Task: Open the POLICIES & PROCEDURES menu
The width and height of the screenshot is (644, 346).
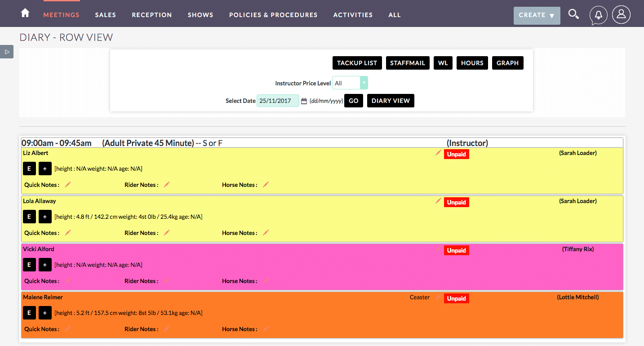Action: [x=273, y=15]
